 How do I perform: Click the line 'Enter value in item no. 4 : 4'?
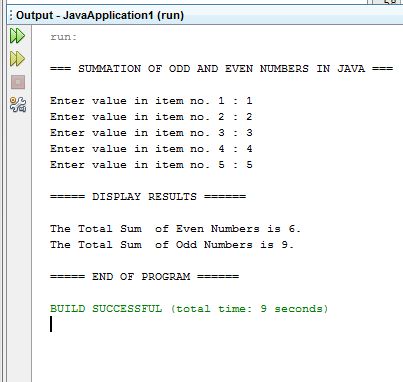coord(151,149)
